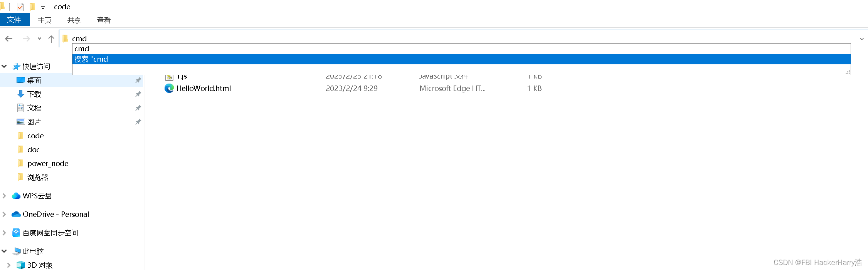Expand the OneDrive - Personal node
This screenshot has width=868, height=270.
point(4,214)
